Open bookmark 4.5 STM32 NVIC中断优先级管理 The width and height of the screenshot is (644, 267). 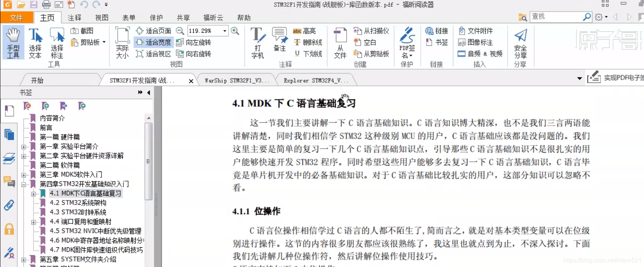click(x=96, y=231)
